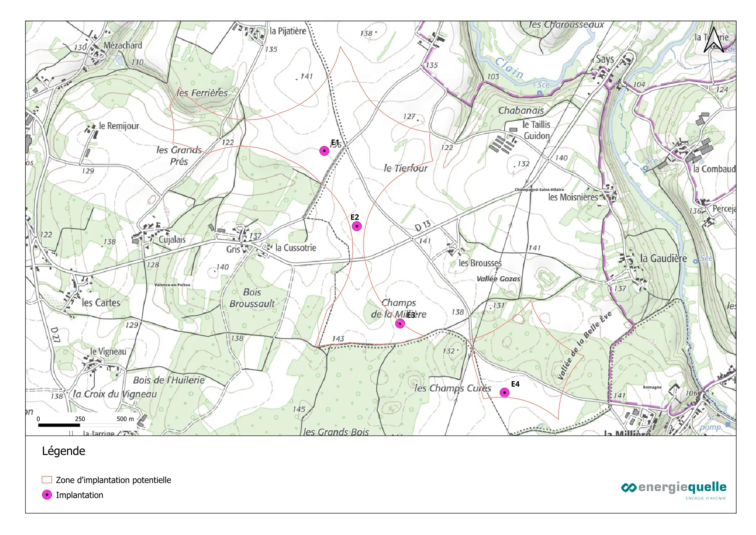756x535 pixels.
Task: Click the red Zone d'implantation legend swatch
Action: click(x=47, y=480)
